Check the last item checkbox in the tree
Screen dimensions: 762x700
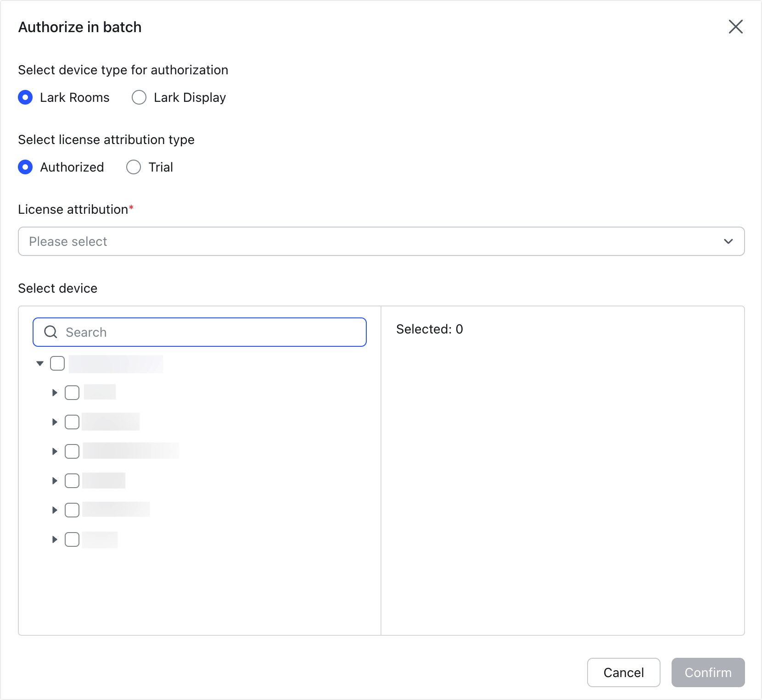(72, 539)
